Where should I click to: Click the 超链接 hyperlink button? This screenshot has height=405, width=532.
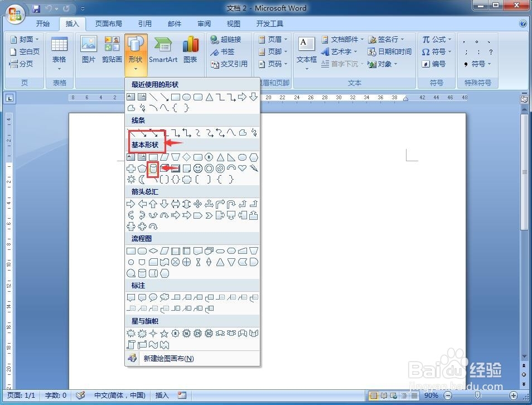tap(226, 40)
